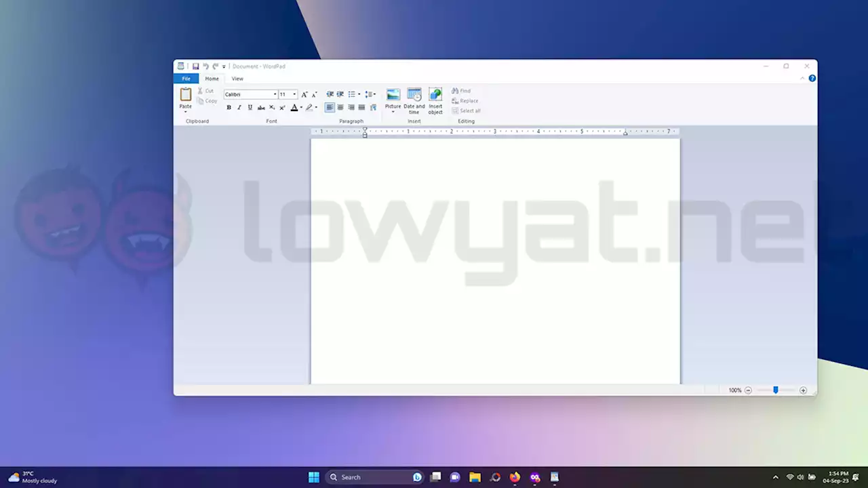
Task: Toggle Bold formatting
Action: [x=229, y=107]
